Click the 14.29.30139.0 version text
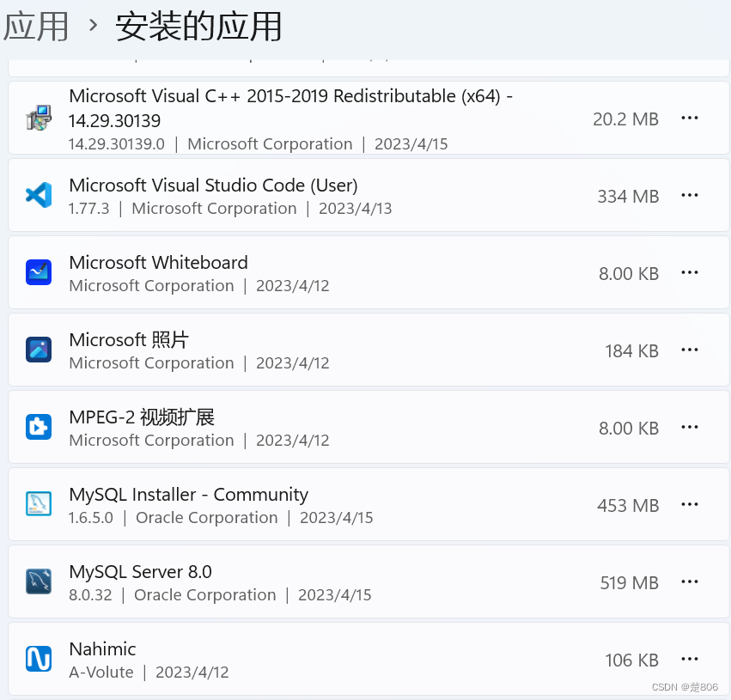Screen dimensions: 731x700 coord(117,144)
